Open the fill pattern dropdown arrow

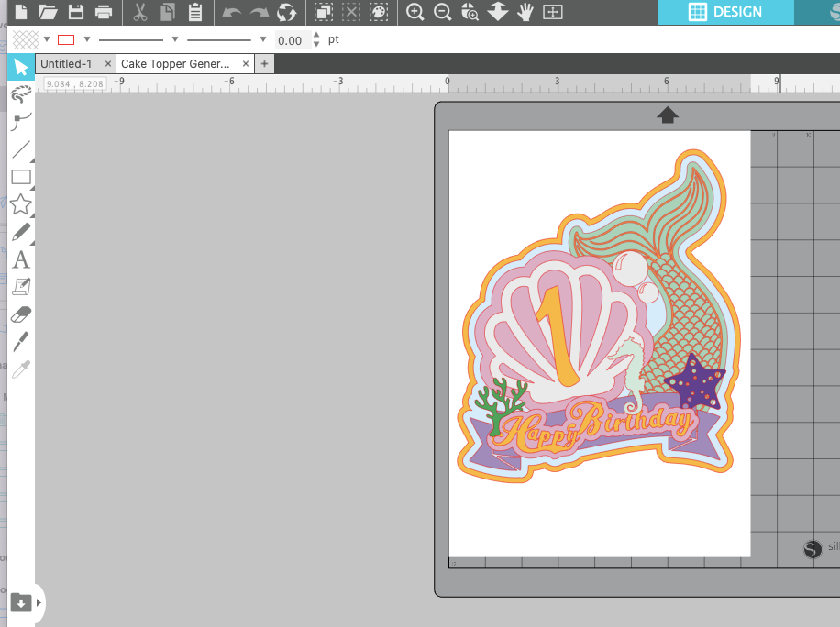pyautogui.click(x=47, y=39)
